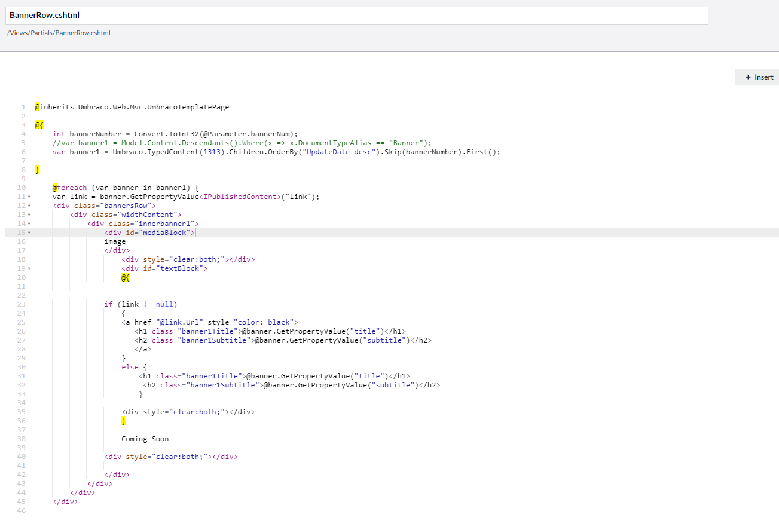Viewport: 779px width, 532px height.
Task: Click the clear:both div on line 35
Action: click(x=188, y=412)
